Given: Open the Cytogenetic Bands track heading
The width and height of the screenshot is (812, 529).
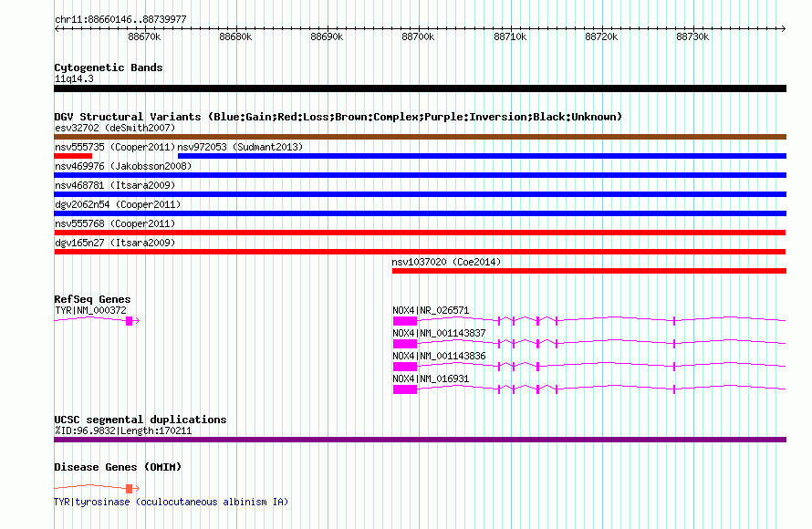Looking at the screenshot, I should (109, 67).
